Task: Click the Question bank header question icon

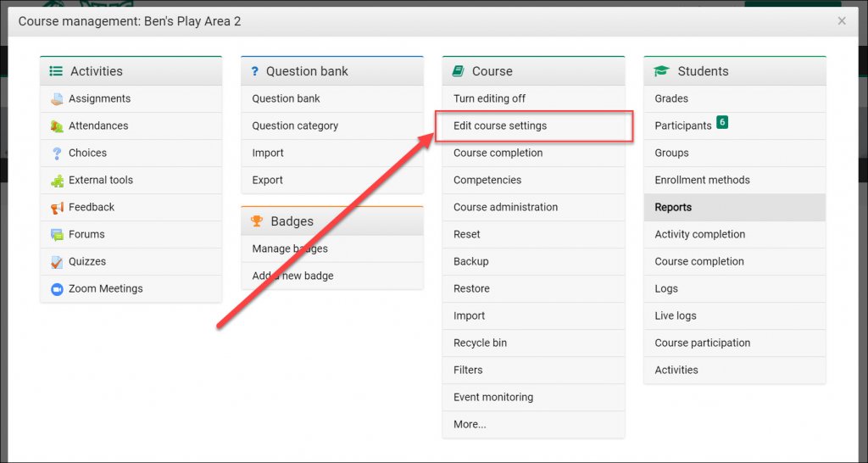Action: tap(254, 71)
